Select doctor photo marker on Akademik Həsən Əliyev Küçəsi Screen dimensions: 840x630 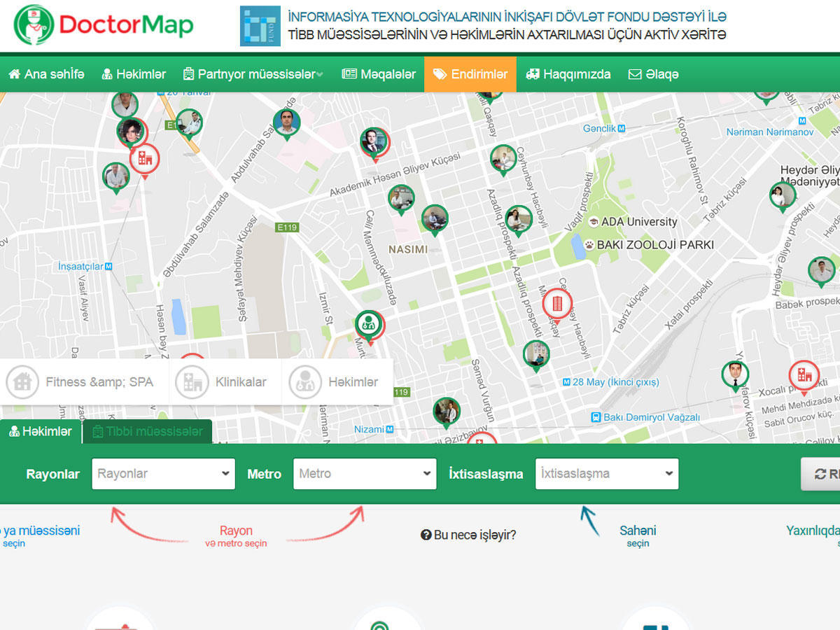[374, 143]
